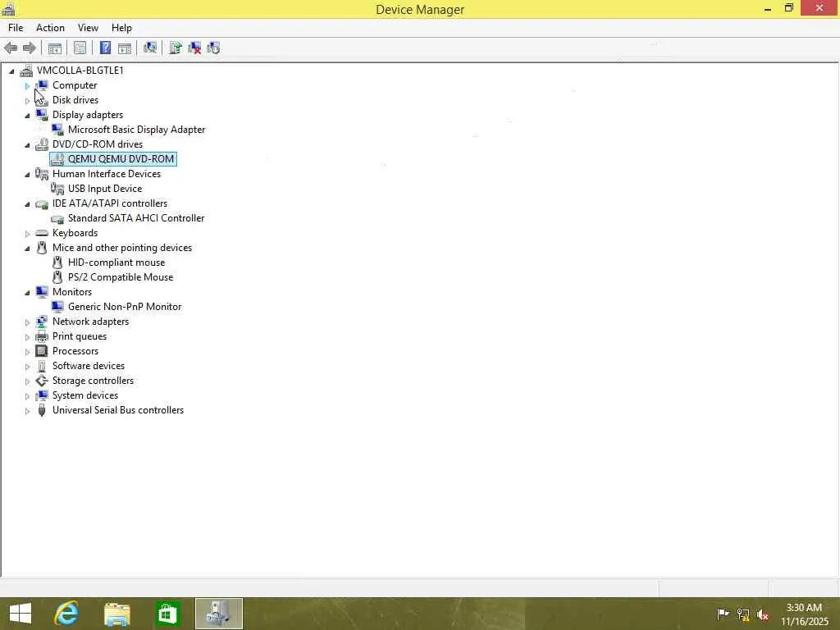Collapse the Human Interface Devices node arrow
The height and width of the screenshot is (630, 840).
click(x=27, y=174)
